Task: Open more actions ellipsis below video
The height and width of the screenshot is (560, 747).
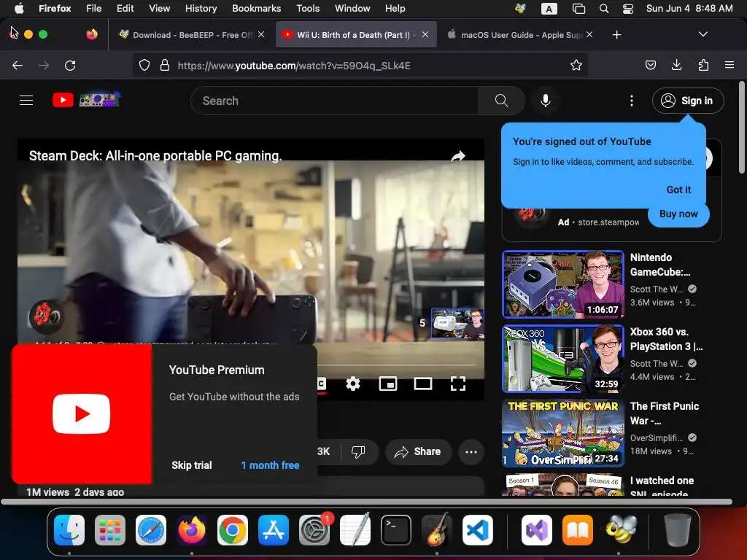Action: [x=471, y=452]
